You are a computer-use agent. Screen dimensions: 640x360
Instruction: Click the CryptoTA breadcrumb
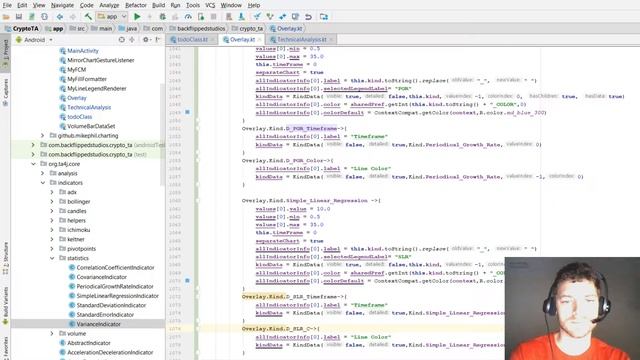[x=22, y=29]
